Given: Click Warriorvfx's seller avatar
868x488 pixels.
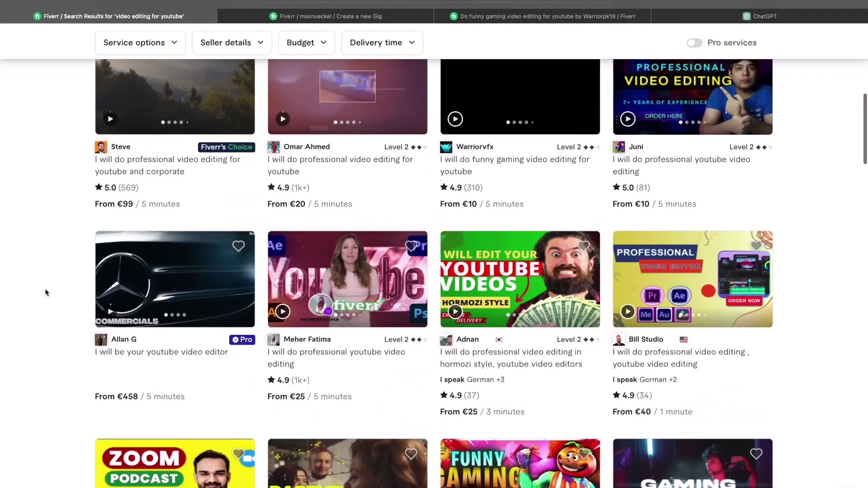Looking at the screenshot, I should (446, 147).
